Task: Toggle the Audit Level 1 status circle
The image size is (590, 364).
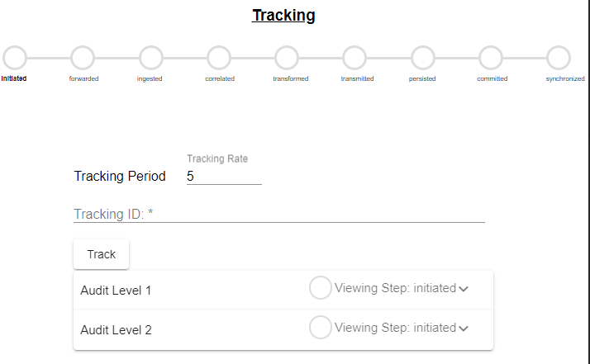Action: (x=321, y=288)
